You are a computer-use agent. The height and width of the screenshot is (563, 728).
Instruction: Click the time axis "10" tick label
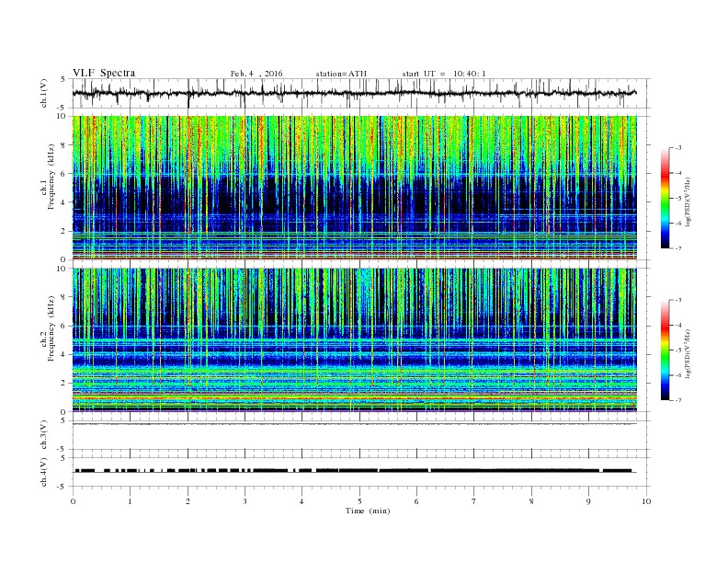point(646,501)
